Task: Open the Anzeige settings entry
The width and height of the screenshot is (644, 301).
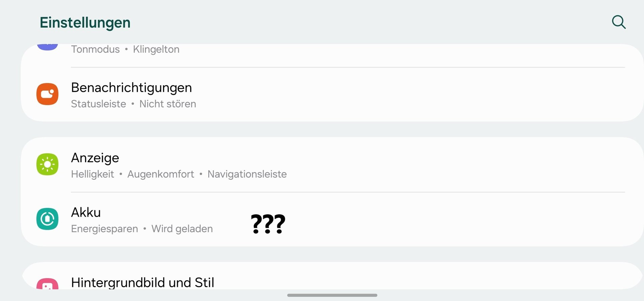Action: click(x=95, y=158)
